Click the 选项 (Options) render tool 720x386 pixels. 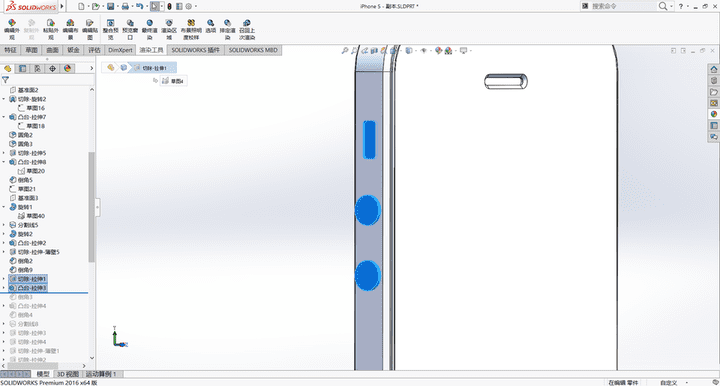(x=210, y=27)
